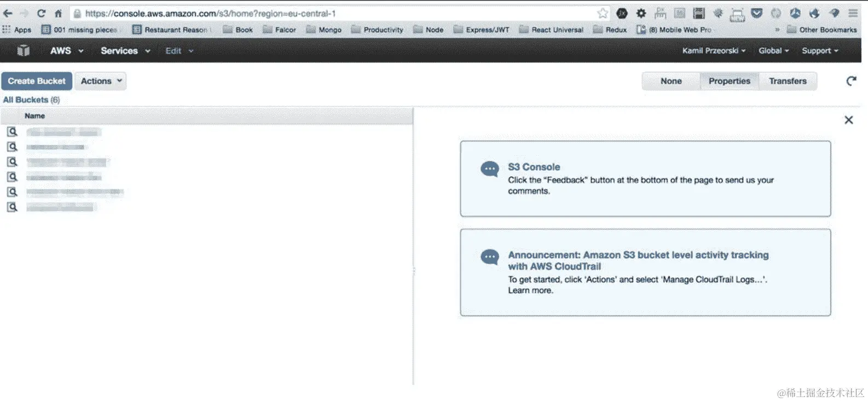The width and height of the screenshot is (868, 402).
Task: Open the Restaurant Reason bookmark
Action: tap(171, 30)
